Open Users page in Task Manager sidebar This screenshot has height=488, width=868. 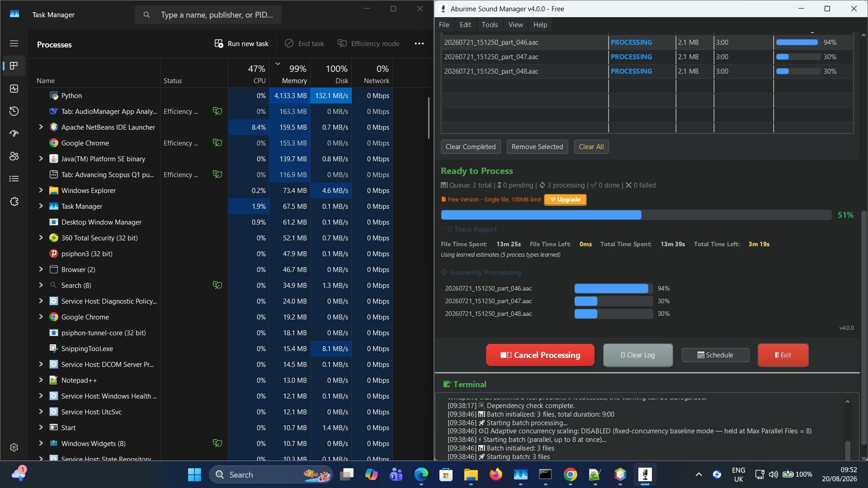(x=14, y=156)
